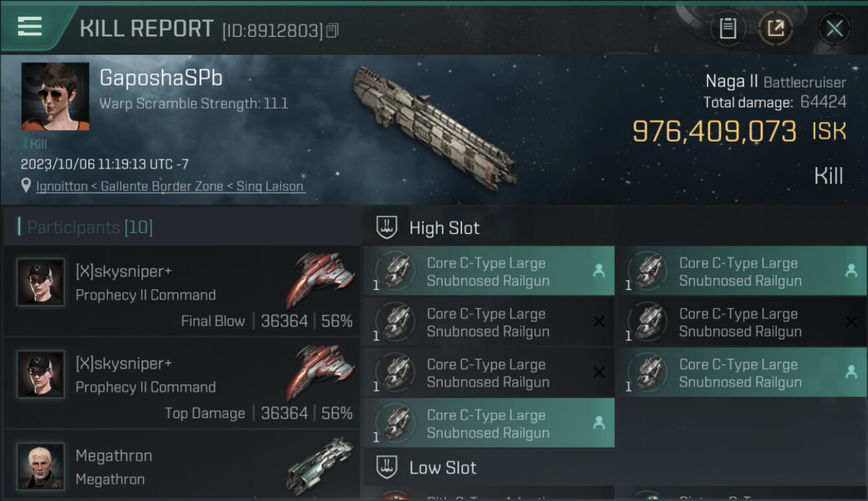The image size is (868, 501).
Task: Share the kill report externally
Action: [x=775, y=28]
